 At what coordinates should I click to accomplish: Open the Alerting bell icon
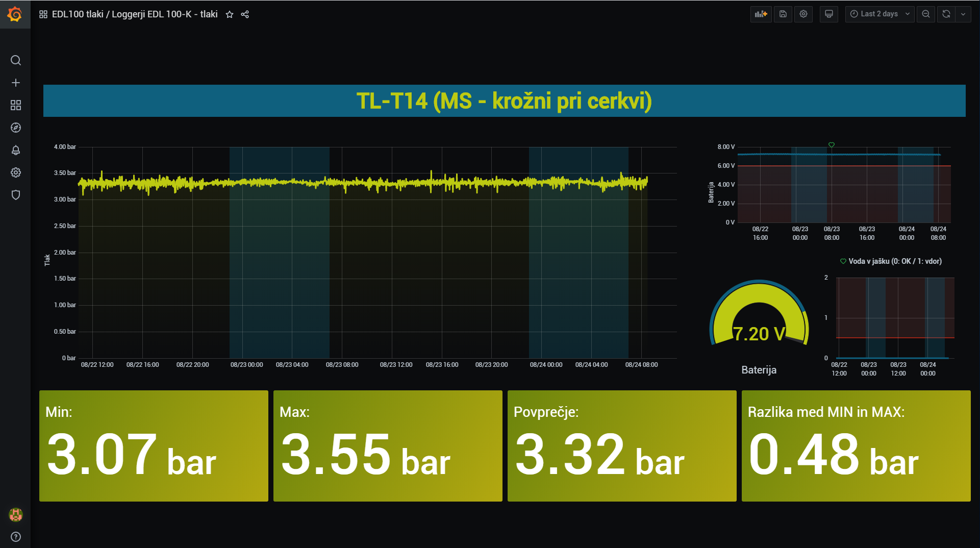(16, 150)
